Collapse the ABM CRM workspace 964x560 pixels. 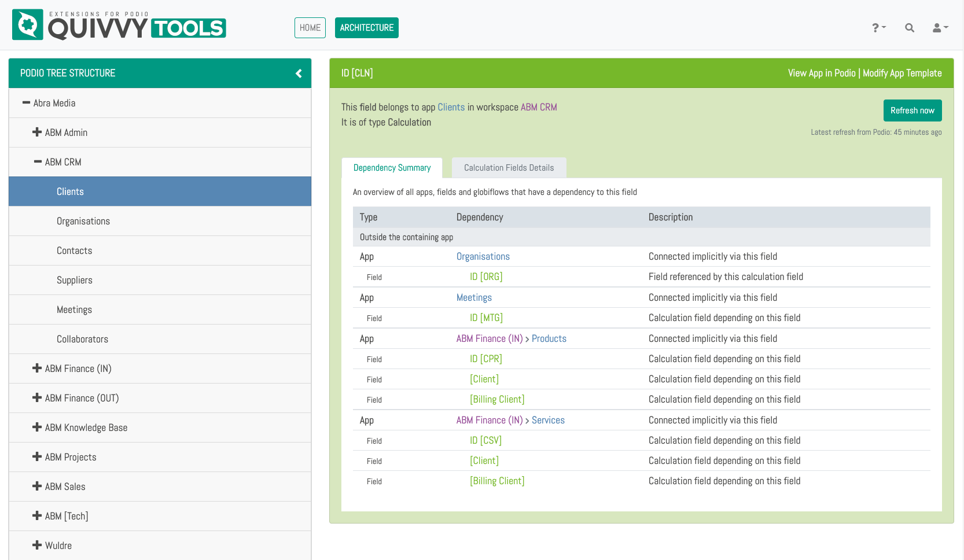click(38, 162)
